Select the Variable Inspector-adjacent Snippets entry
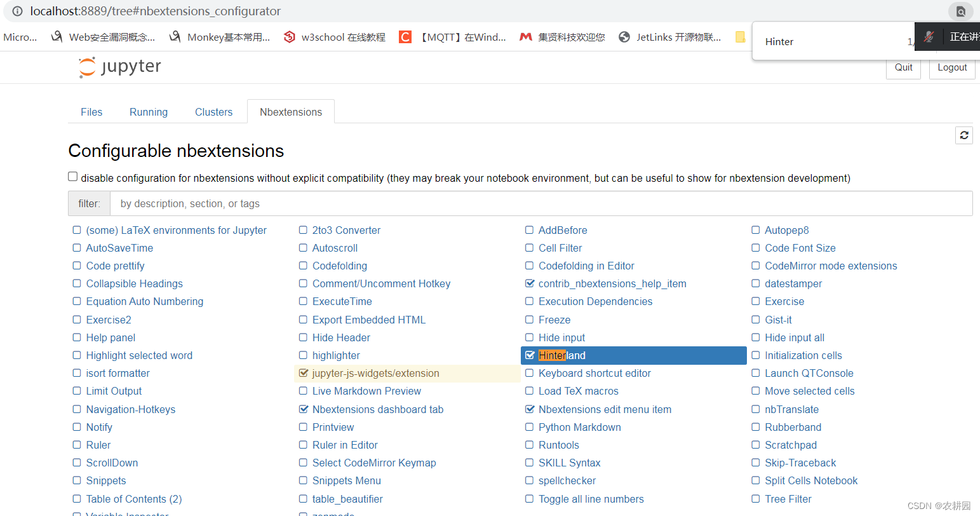Viewport: 980px width, 516px height. [x=106, y=480]
